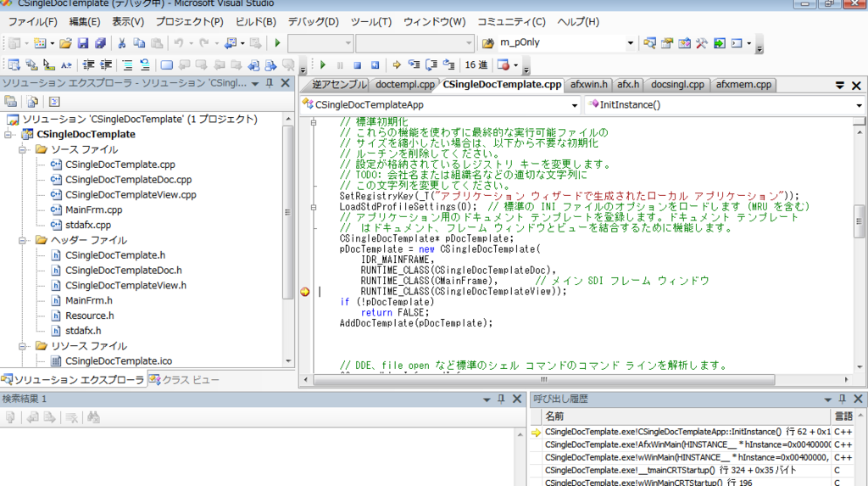This screenshot has height=486, width=868.
Task: Click the Step Out icon
Action: (449, 64)
